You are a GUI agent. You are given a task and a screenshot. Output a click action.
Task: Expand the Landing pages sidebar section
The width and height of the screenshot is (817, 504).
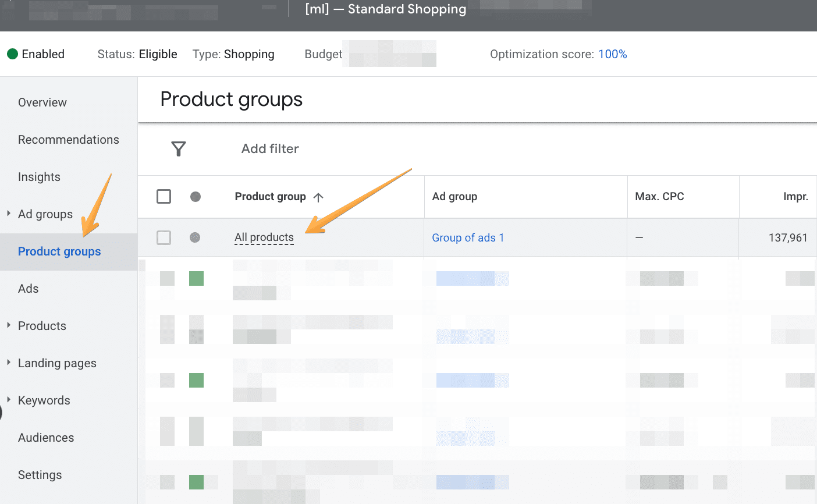pyautogui.click(x=9, y=363)
